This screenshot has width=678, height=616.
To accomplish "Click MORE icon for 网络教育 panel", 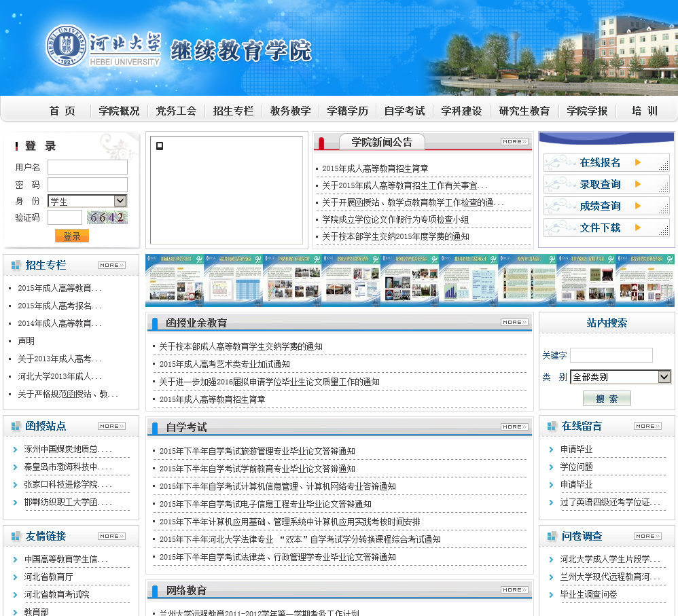I will point(514,590).
